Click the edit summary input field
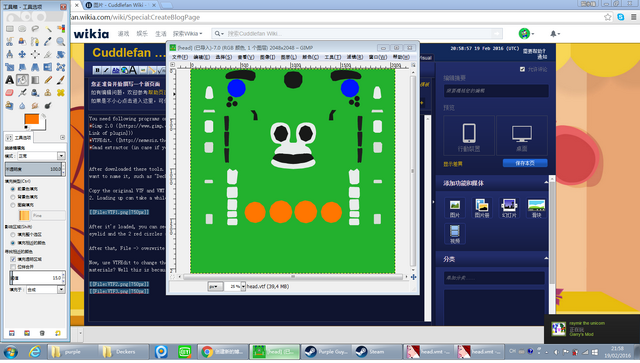 point(496,91)
